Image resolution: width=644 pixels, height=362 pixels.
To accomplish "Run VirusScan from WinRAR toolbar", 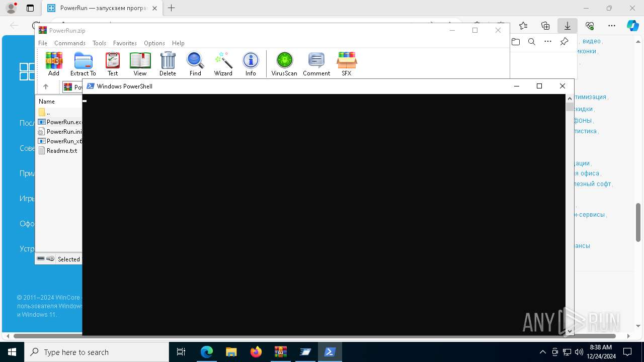I will [284, 64].
